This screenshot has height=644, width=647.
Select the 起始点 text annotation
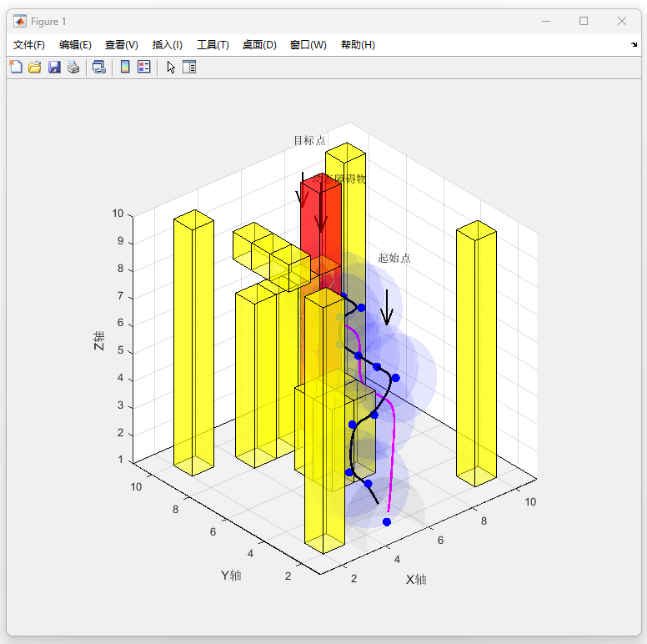click(x=394, y=258)
